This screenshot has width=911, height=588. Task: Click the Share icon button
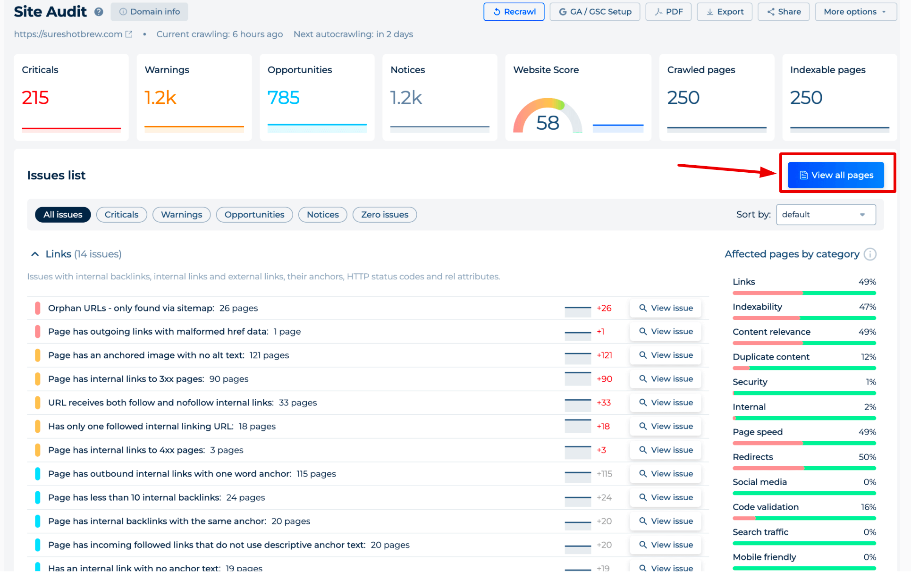(783, 12)
